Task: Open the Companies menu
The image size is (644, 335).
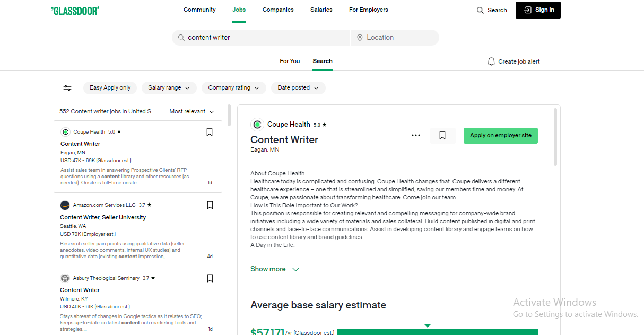Action: click(x=278, y=10)
